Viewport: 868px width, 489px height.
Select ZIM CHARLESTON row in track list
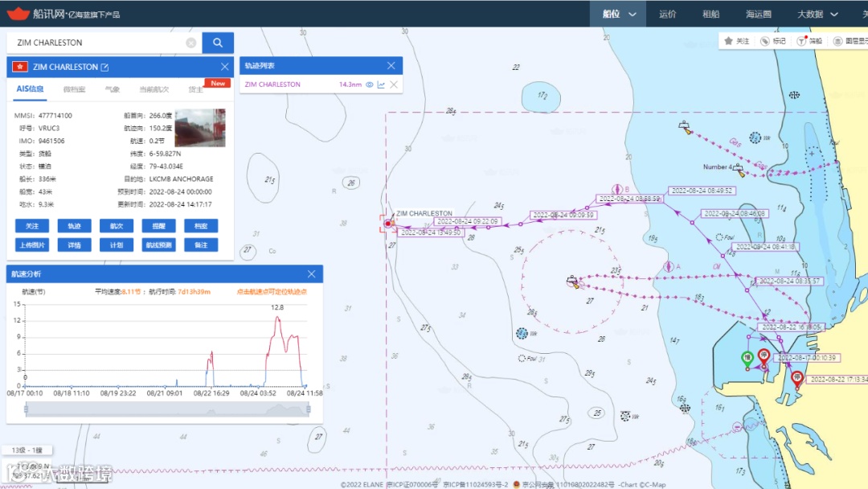click(x=321, y=84)
